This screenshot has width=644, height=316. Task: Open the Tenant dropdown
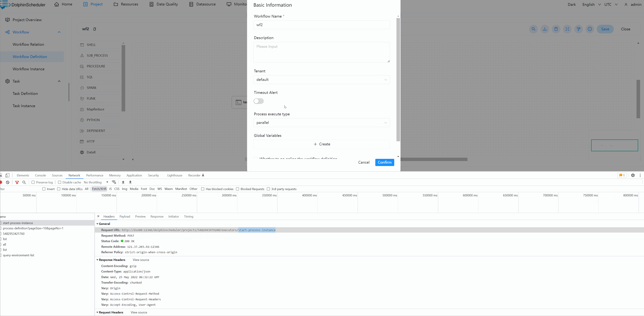pyautogui.click(x=322, y=80)
